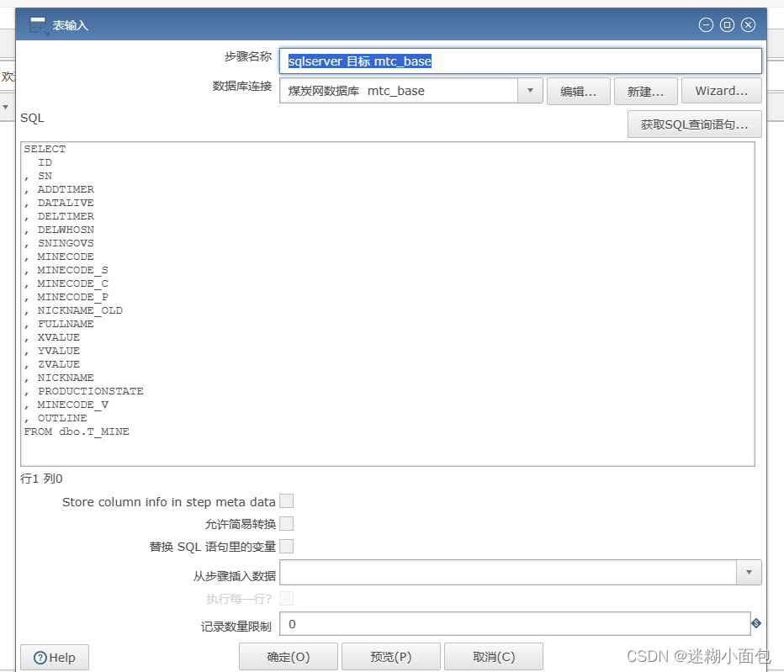Click the 新建... button

click(x=645, y=91)
